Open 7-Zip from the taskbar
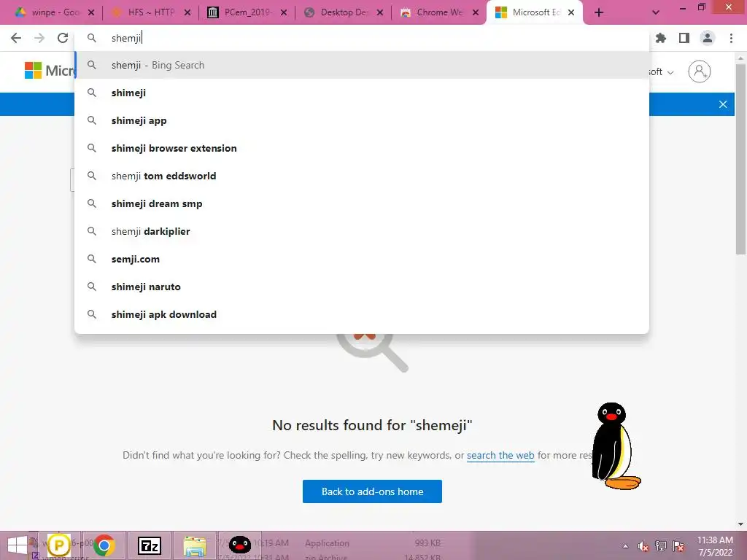 click(150, 545)
